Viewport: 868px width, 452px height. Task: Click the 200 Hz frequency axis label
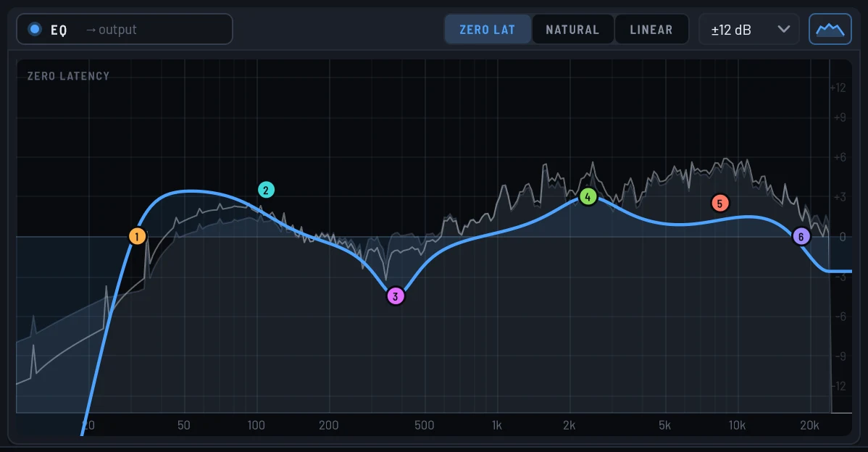329,425
